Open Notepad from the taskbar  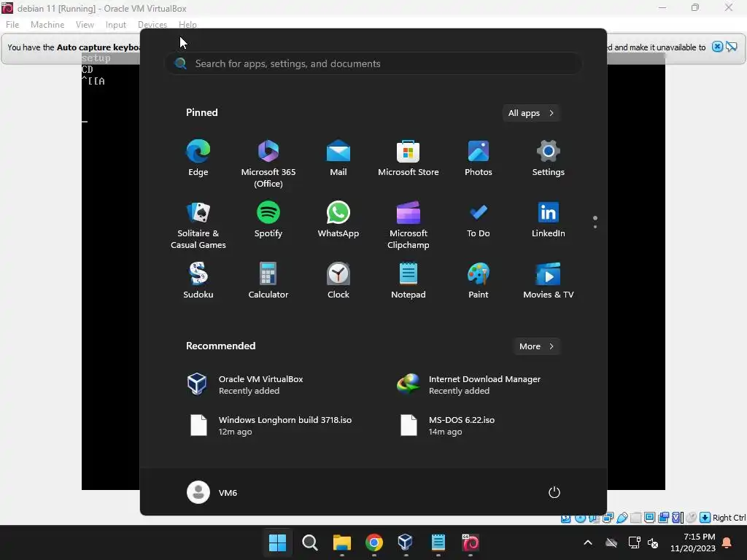[x=438, y=542]
